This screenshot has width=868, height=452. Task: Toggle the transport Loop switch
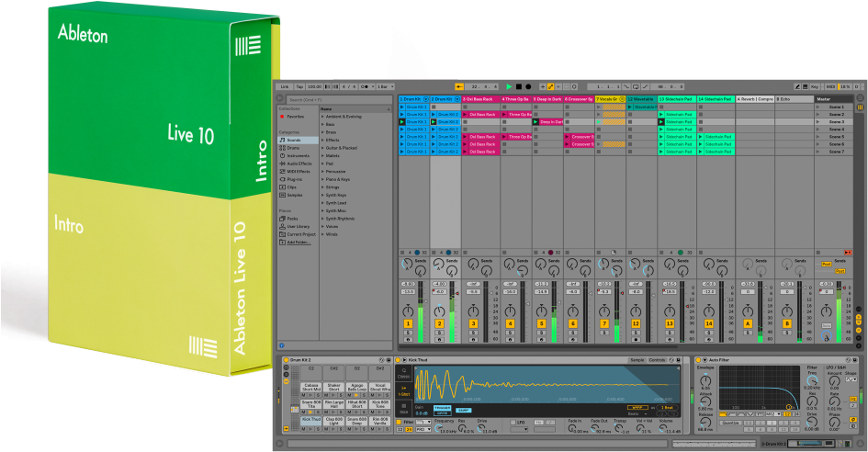click(x=636, y=86)
